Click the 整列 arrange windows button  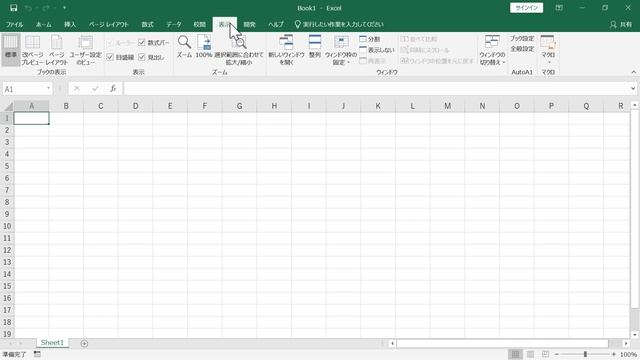pos(315,46)
